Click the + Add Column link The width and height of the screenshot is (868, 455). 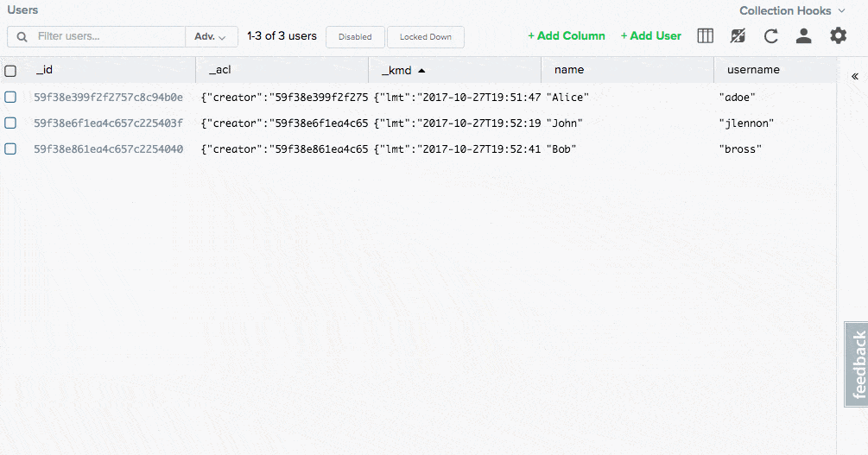pyautogui.click(x=567, y=36)
